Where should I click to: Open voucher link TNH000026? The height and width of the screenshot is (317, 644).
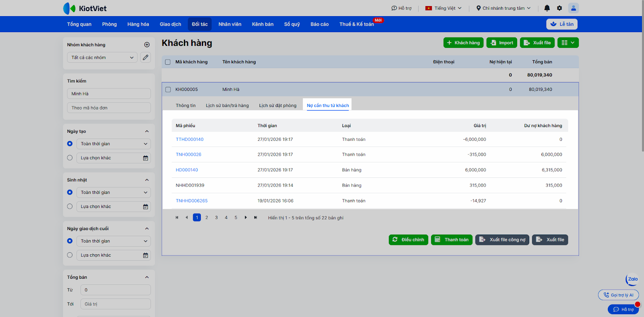(188, 154)
